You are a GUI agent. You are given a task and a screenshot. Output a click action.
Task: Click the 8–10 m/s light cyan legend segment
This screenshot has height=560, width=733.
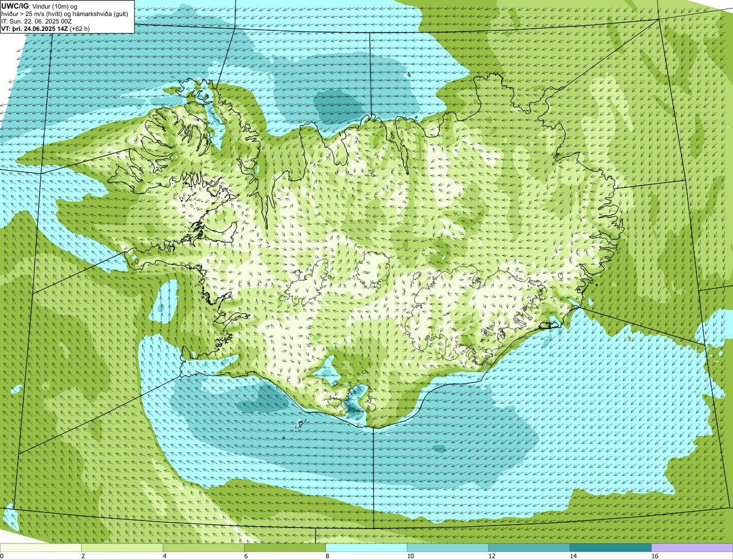[x=366, y=547]
